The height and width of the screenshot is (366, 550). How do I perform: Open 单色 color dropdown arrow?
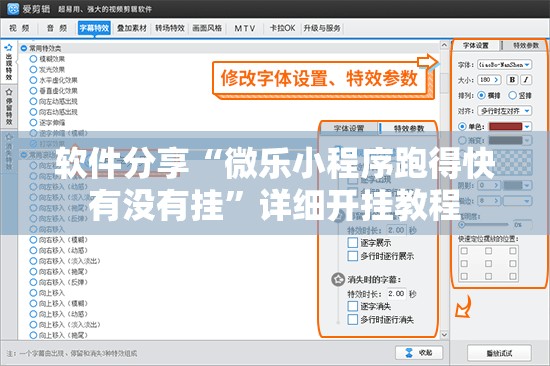(x=527, y=126)
